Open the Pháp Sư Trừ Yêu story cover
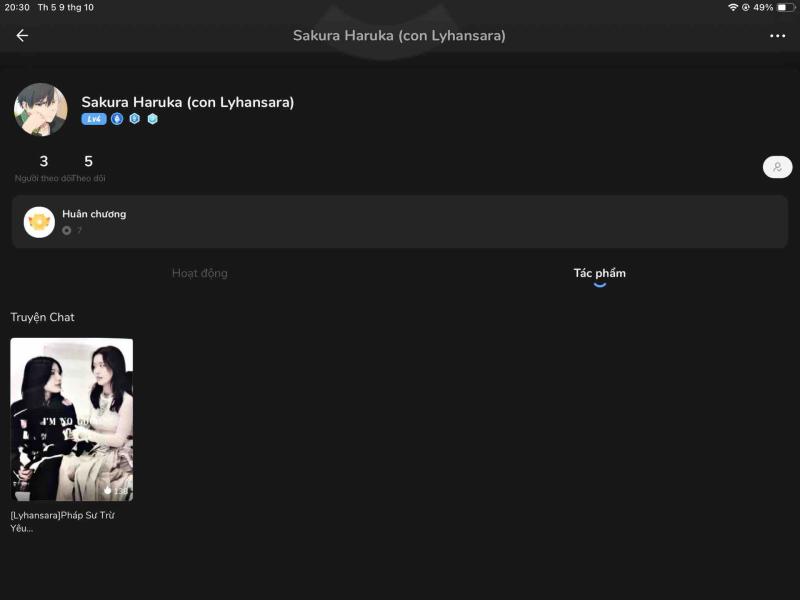The width and height of the screenshot is (800, 600). pos(71,419)
